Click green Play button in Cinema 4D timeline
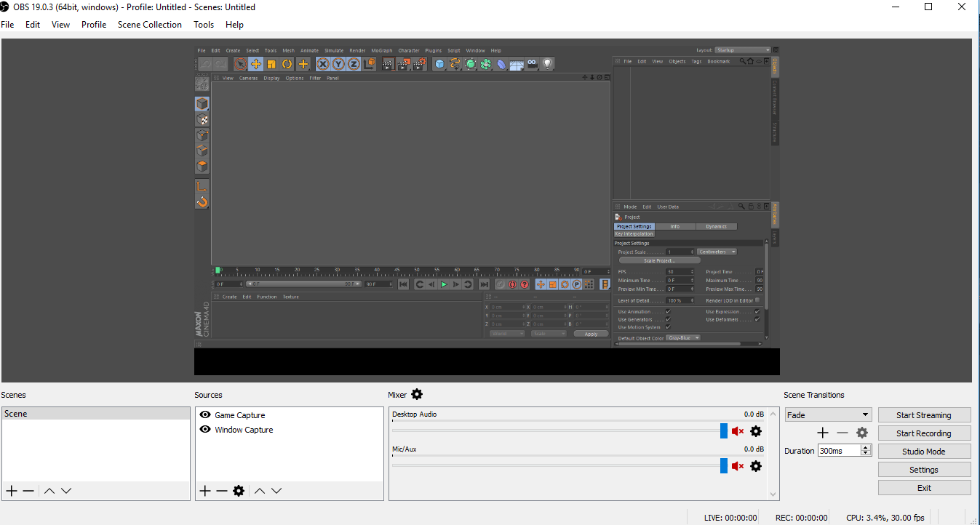 444,284
